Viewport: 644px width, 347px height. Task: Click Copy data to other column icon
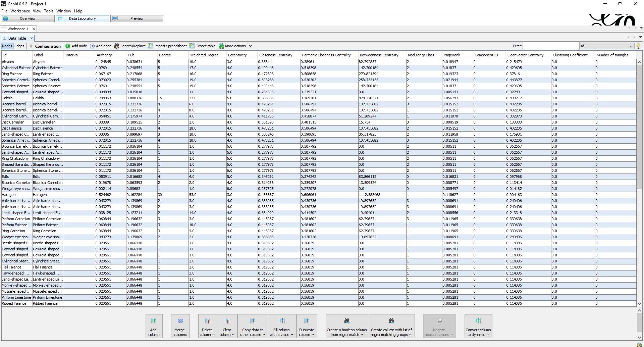253,321
